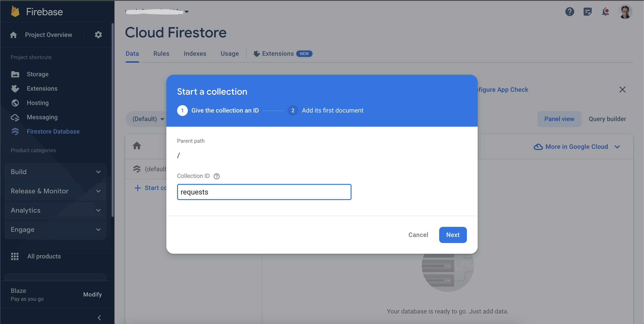Click the All products grid icon
644x324 pixels.
15,256
